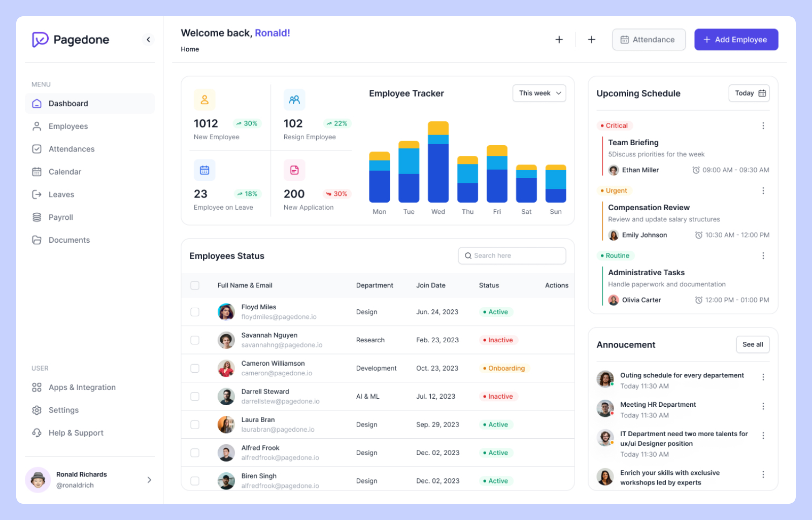Click the New Employee person icon
812x520 pixels.
[205, 100]
